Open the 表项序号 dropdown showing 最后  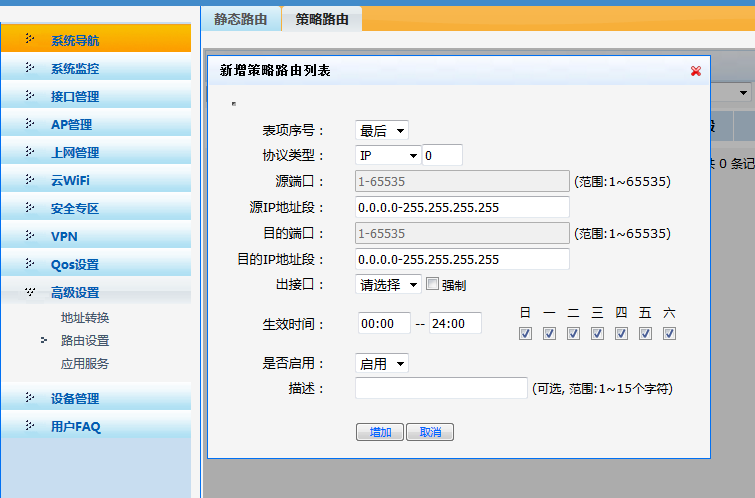click(382, 131)
